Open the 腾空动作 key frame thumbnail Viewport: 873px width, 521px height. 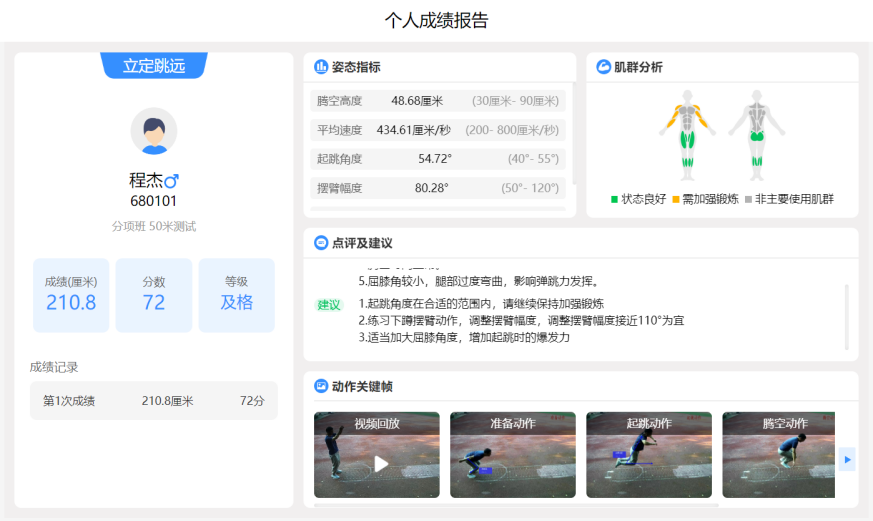pyautogui.click(x=784, y=455)
